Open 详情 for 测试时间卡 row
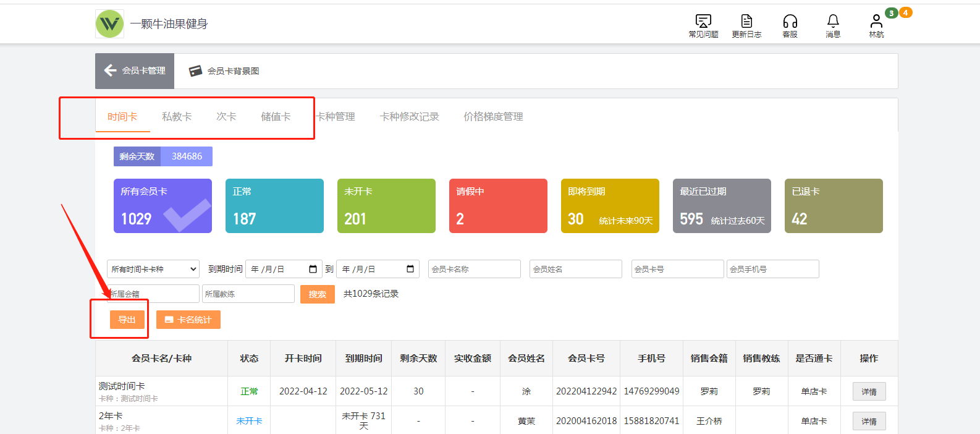This screenshot has height=434, width=980. pos(869,391)
